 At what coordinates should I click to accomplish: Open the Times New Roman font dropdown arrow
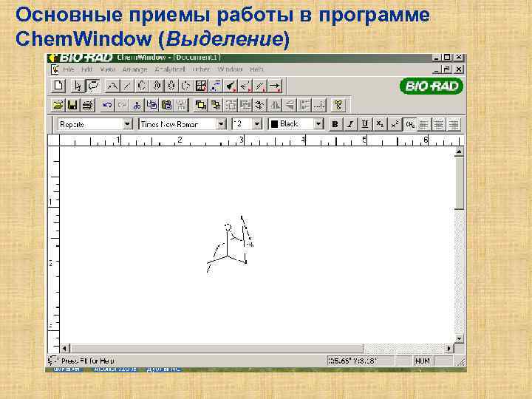221,124
